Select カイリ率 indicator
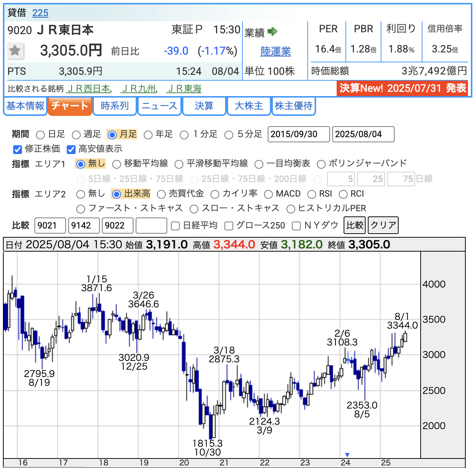476x468 pixels. click(215, 194)
